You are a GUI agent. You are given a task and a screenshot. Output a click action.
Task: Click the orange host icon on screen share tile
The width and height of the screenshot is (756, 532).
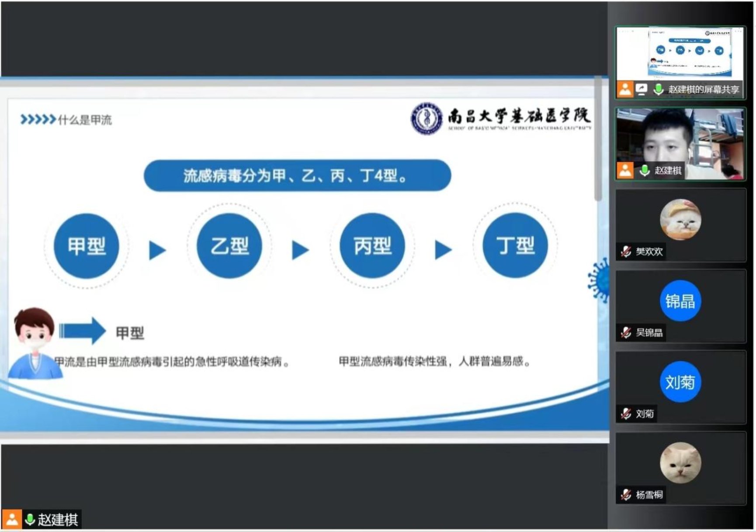(625, 89)
